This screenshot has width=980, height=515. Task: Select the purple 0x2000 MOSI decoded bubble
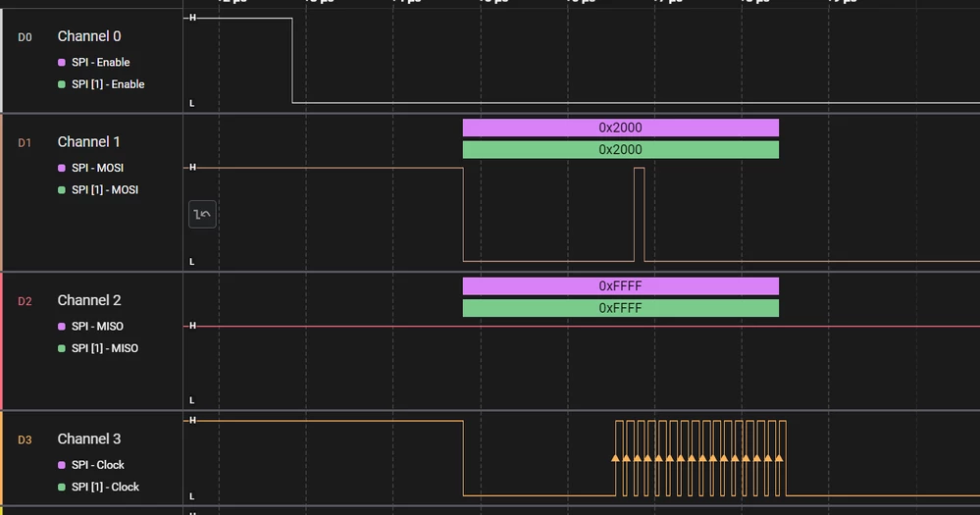point(621,128)
